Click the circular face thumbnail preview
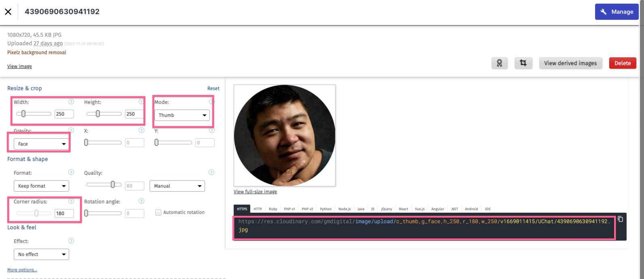The height and width of the screenshot is (279, 644). click(285, 135)
